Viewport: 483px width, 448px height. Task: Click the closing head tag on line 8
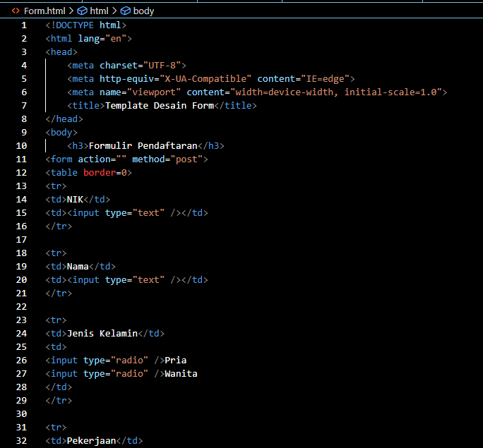[64, 119]
